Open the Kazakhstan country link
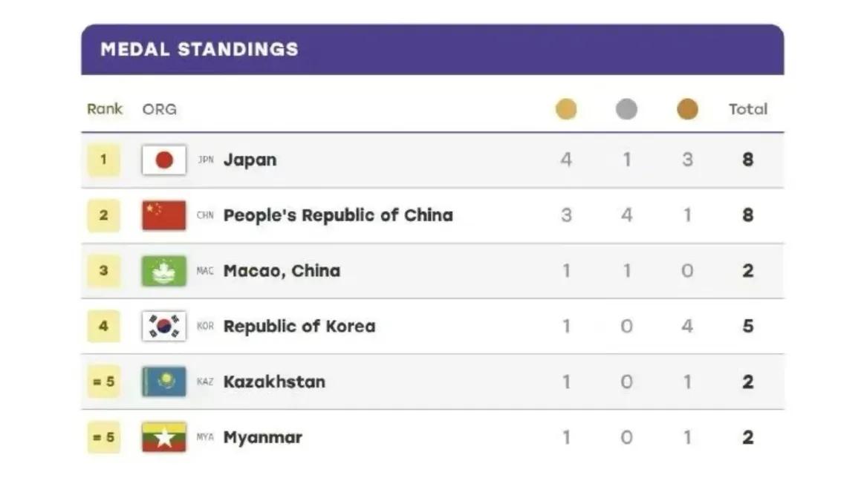864x504 pixels. (x=274, y=382)
